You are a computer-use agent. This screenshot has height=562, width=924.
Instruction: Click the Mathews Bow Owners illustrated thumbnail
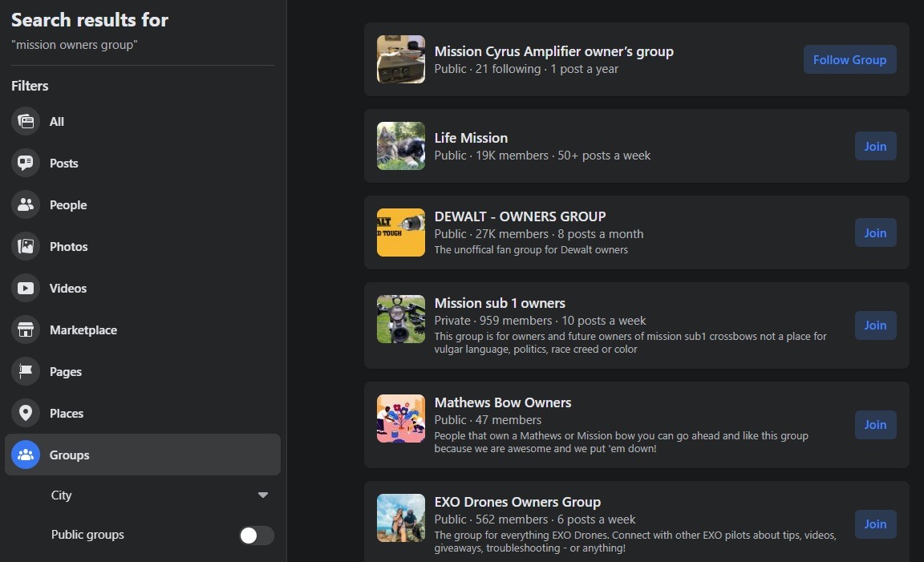tap(401, 418)
